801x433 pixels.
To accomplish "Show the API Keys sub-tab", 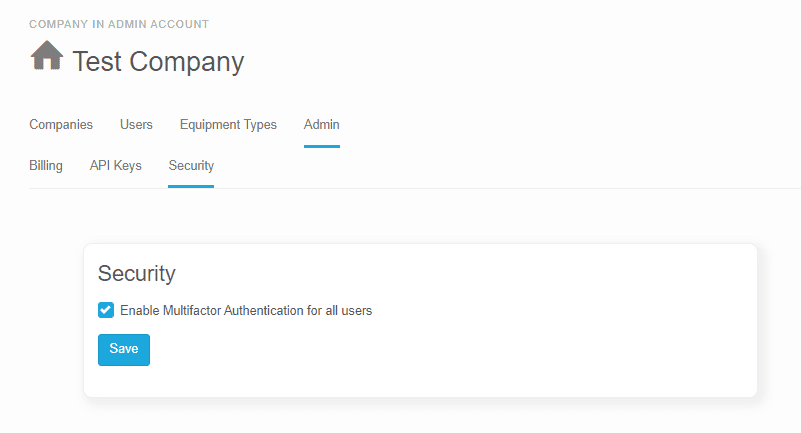I will [x=115, y=165].
